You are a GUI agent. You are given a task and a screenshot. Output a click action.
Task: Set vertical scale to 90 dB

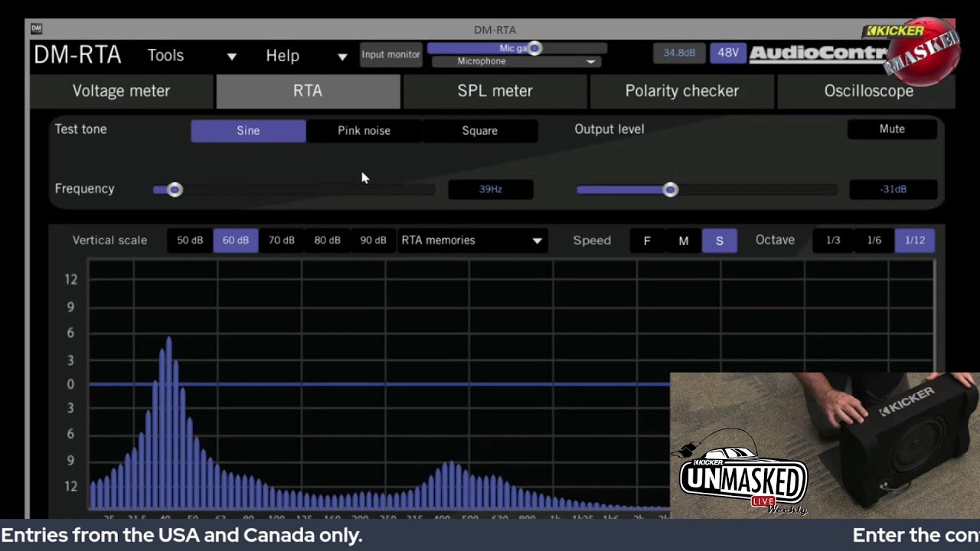373,240
